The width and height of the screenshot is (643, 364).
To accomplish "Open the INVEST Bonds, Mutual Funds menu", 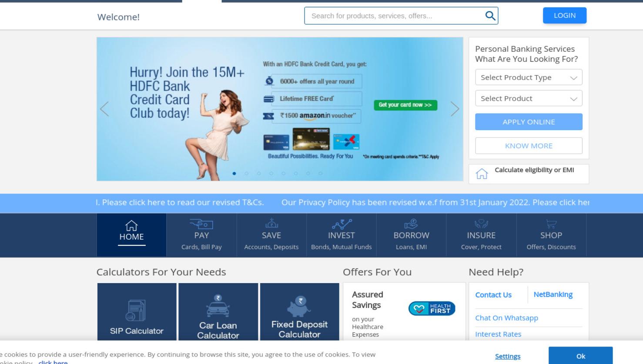I will (x=342, y=235).
